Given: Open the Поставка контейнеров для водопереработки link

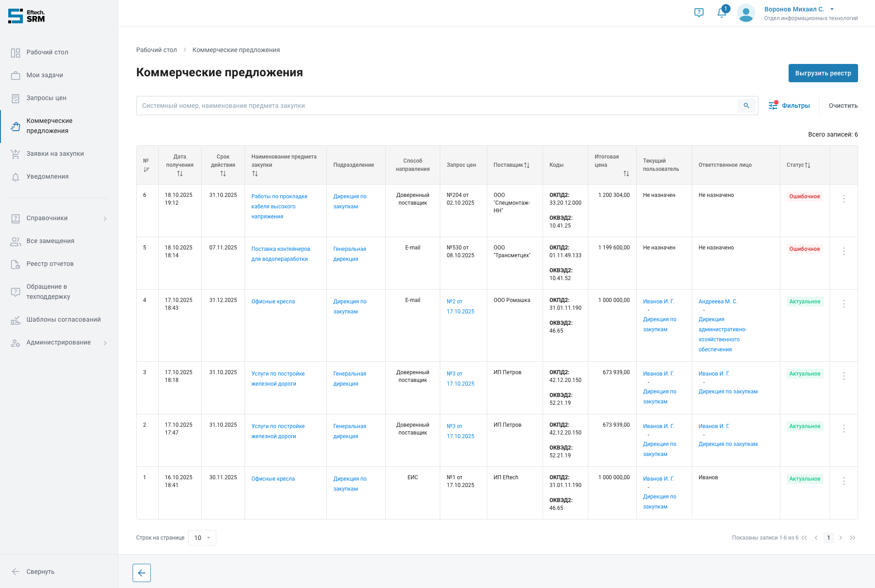Looking at the screenshot, I should [280, 254].
